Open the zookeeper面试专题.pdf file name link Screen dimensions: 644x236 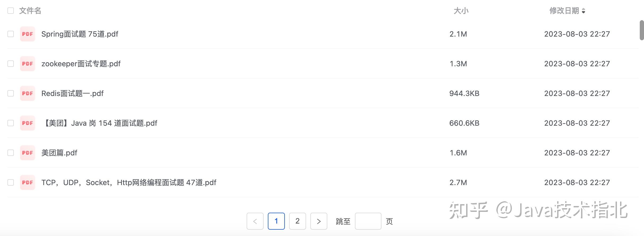(x=81, y=64)
